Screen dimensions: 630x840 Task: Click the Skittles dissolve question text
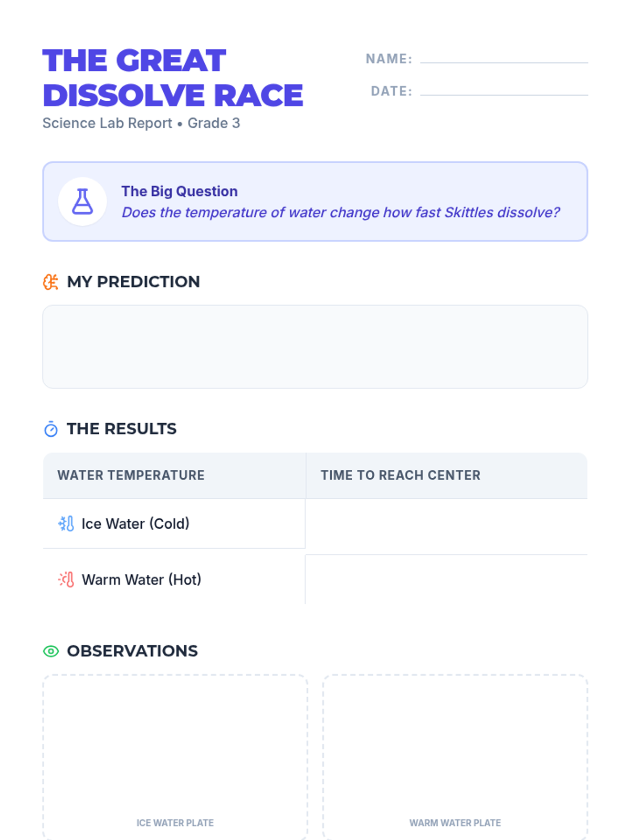click(x=341, y=213)
